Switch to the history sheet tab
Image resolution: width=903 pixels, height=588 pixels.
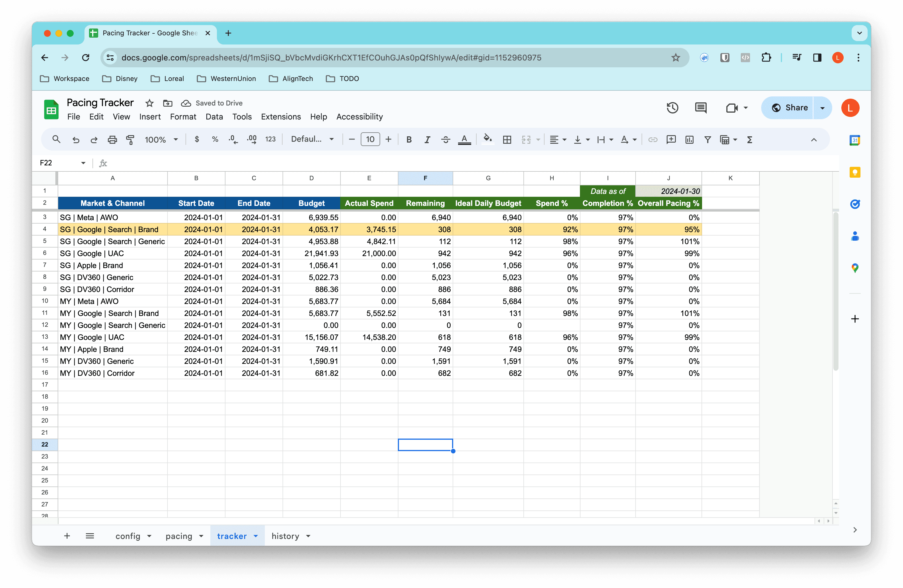pyautogui.click(x=285, y=536)
